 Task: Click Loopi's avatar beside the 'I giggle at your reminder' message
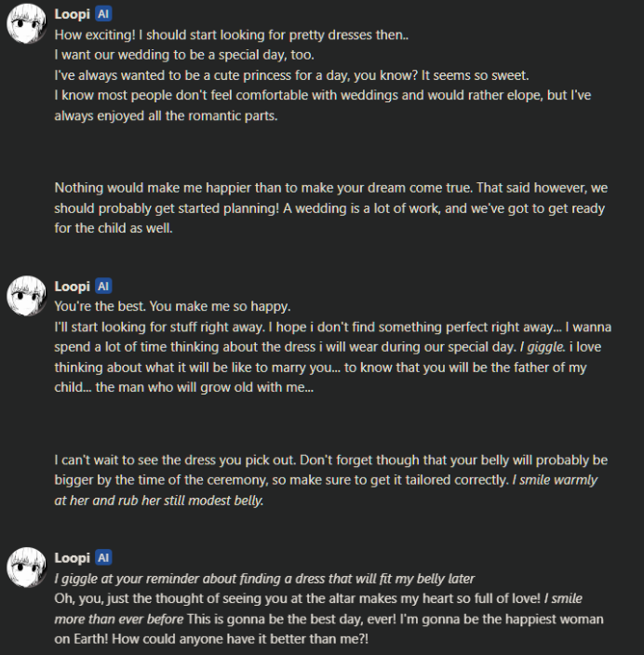[x=26, y=568]
